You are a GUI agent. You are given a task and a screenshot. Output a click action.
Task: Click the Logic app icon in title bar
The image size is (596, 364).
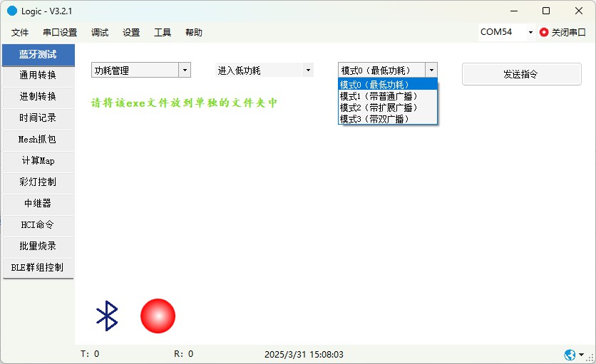(12, 11)
